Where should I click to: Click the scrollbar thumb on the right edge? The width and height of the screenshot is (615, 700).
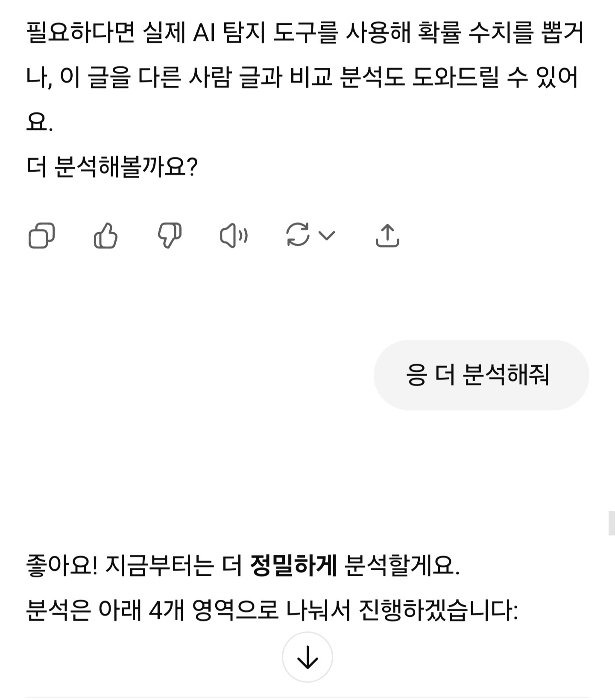612,523
